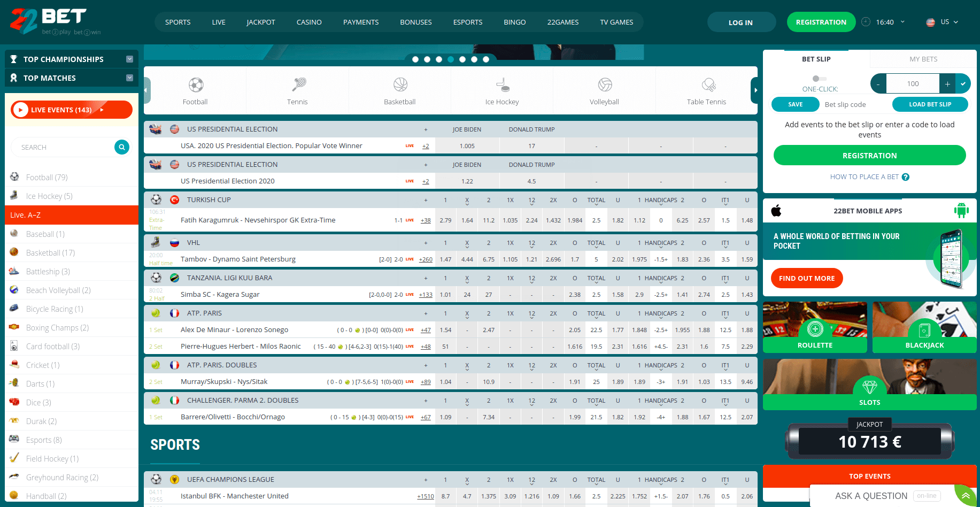
Task: Switch to the BET SLIP tab
Action: point(816,59)
